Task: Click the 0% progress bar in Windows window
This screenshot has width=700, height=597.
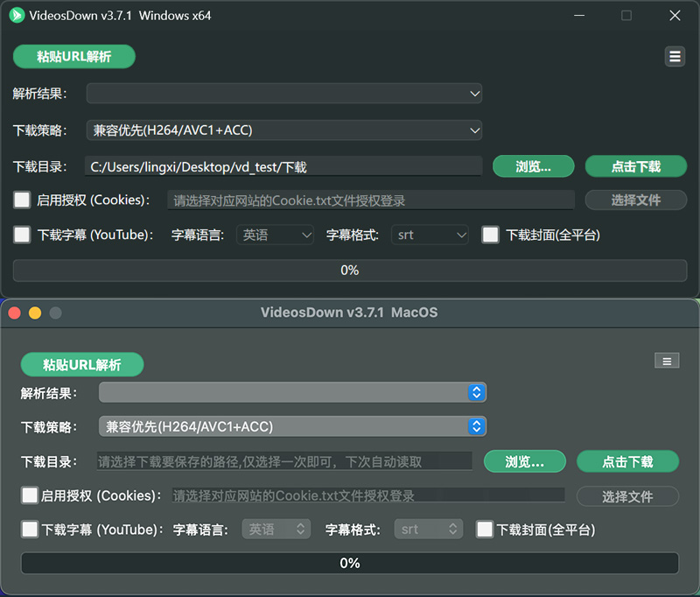Action: 350,270
